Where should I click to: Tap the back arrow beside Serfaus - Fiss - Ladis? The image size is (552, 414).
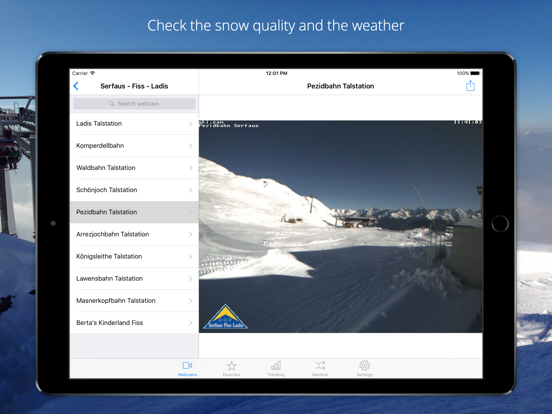tap(76, 86)
